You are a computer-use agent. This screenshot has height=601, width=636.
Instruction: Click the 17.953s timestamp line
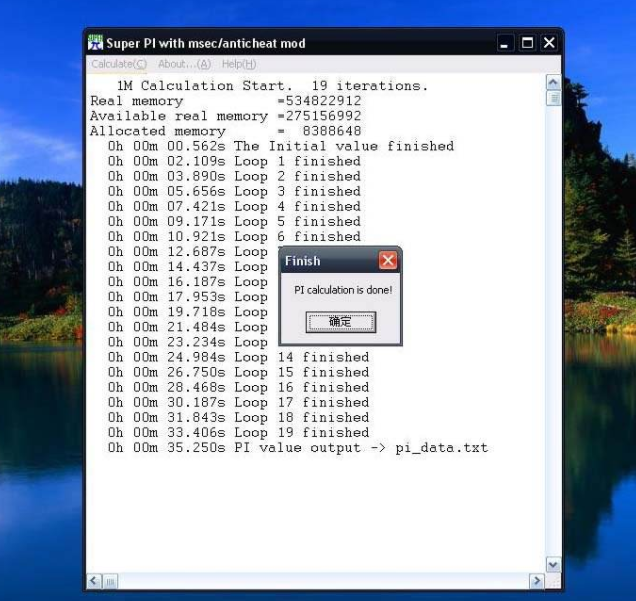click(187, 297)
